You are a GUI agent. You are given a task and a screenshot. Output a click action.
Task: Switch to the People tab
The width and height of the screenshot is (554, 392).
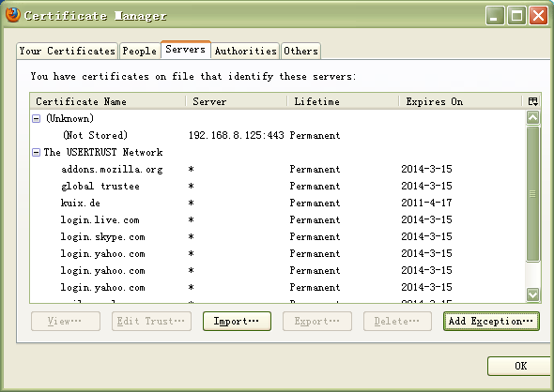140,51
